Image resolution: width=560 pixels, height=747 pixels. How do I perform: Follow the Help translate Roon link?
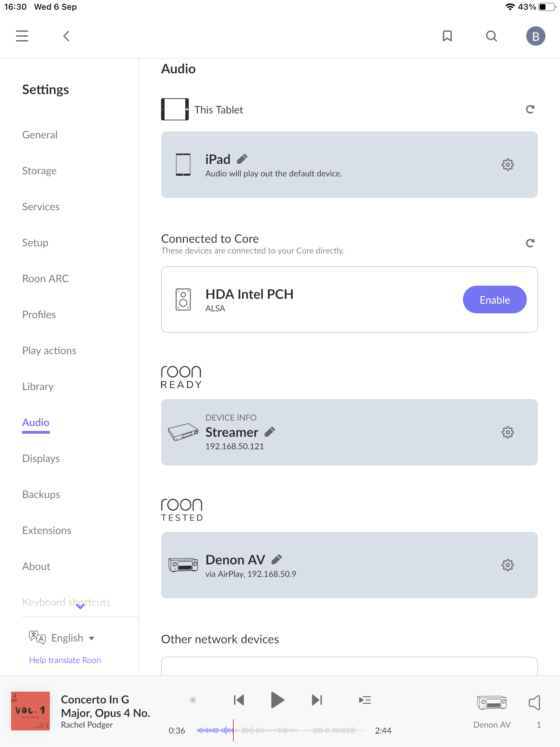[x=65, y=660]
